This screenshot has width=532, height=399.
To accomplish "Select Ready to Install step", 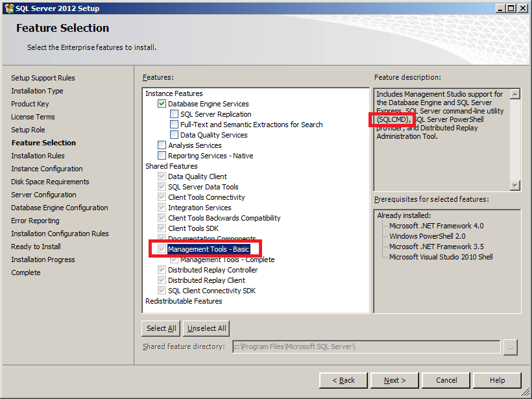I will 36,247.
